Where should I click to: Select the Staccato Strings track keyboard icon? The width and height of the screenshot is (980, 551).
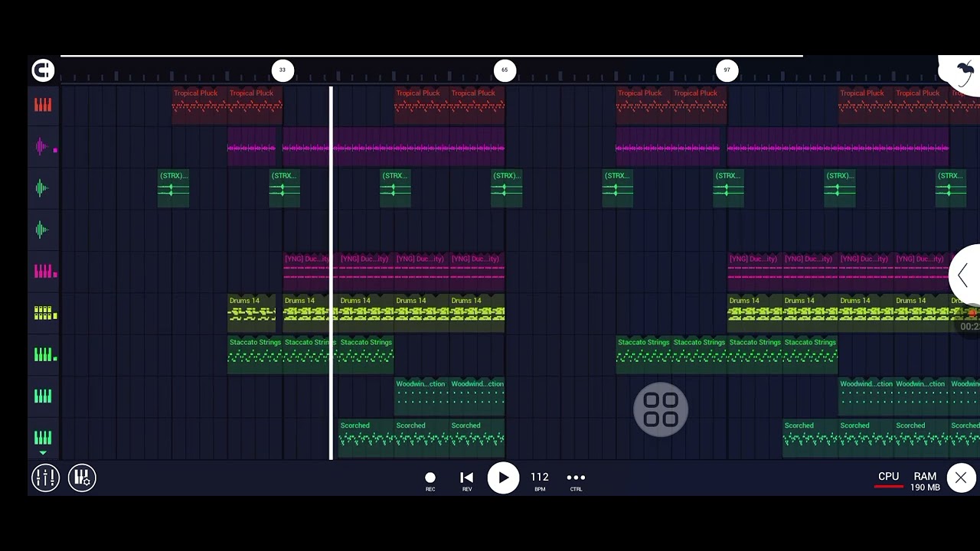[44, 354]
